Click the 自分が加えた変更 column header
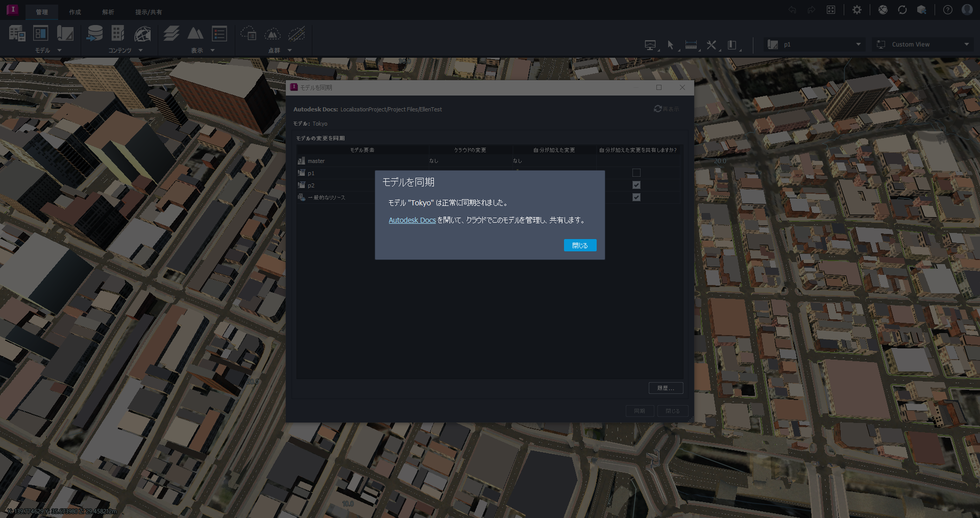980x518 pixels. click(554, 150)
